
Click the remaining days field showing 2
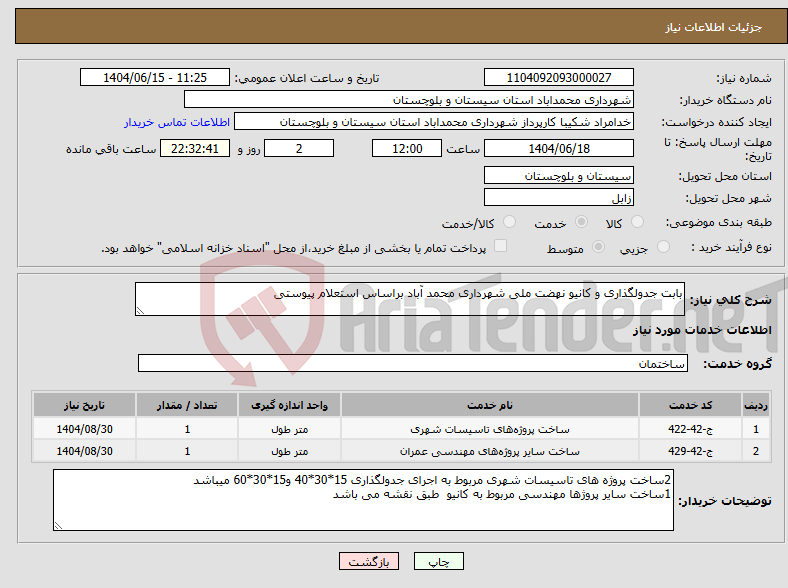299,148
